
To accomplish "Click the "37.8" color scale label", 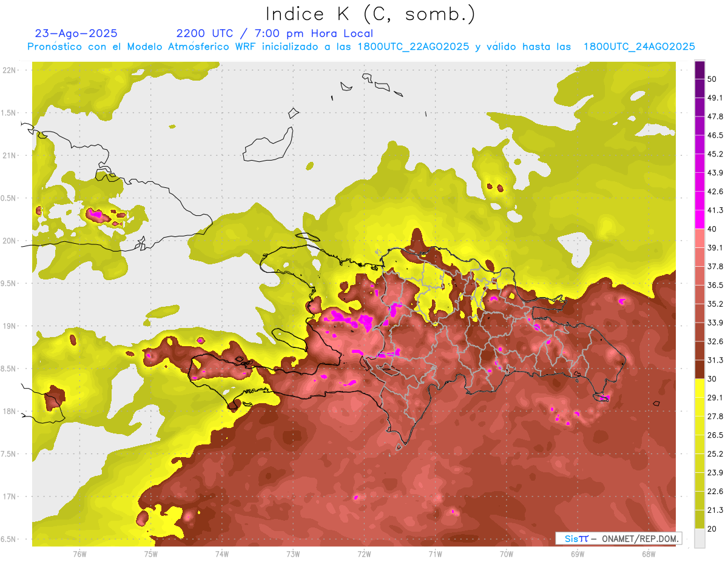I will click(715, 266).
